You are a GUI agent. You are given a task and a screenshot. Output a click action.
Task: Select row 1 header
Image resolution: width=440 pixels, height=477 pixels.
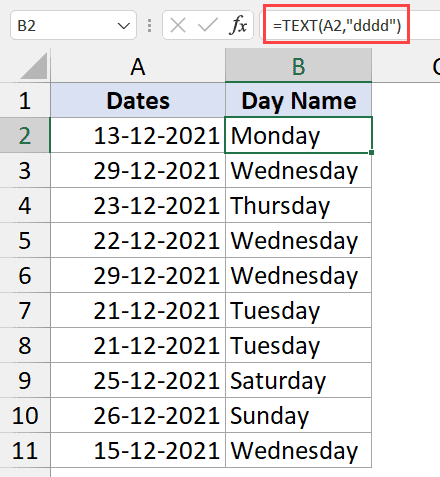[x=25, y=100]
